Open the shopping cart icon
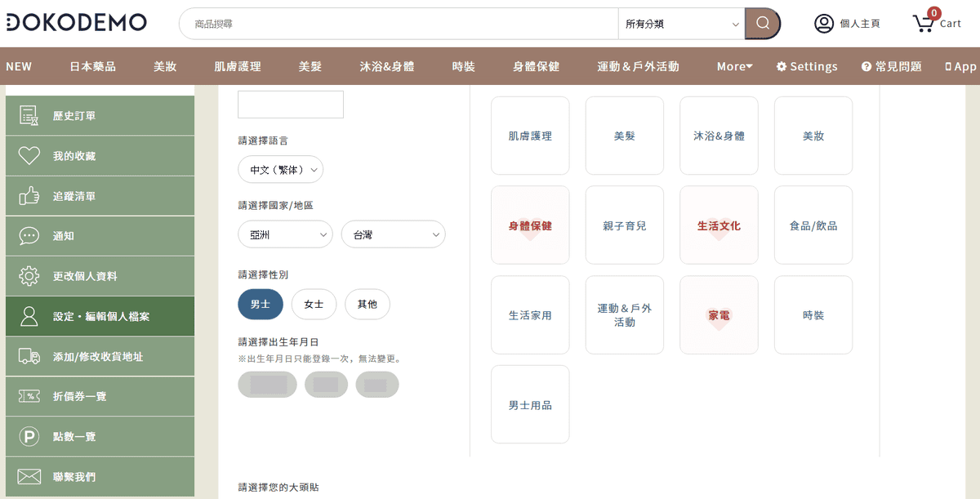Screen dimensions: 980x499 coord(924,23)
